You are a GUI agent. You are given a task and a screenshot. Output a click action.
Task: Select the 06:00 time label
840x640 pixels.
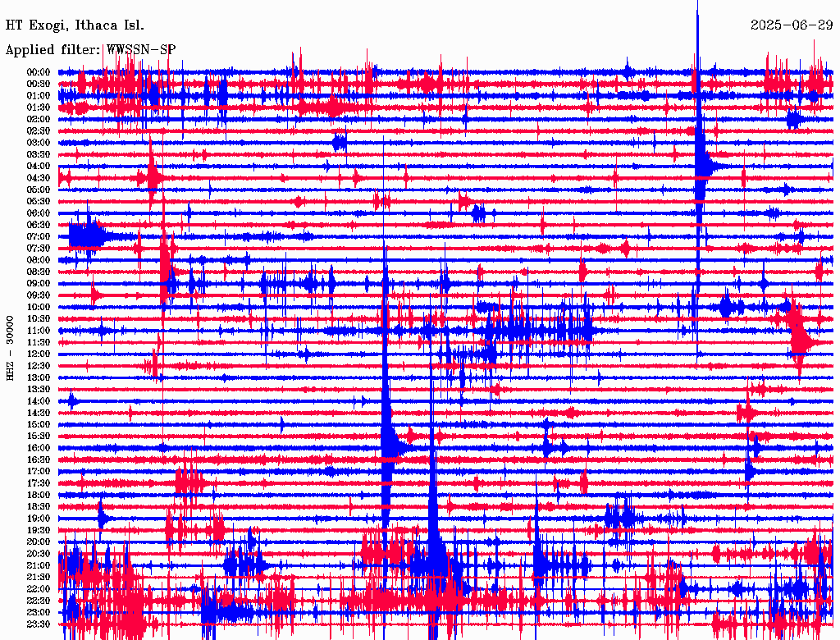(x=39, y=213)
